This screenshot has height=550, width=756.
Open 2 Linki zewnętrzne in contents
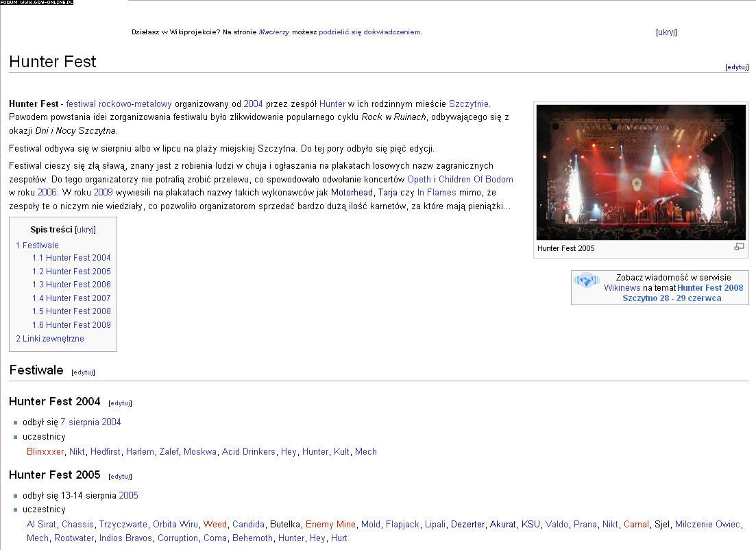(x=49, y=339)
